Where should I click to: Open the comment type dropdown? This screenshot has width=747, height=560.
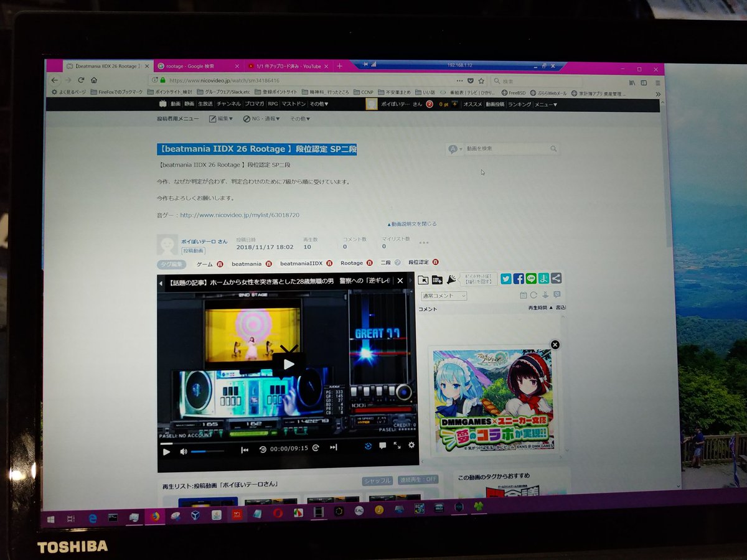[444, 296]
